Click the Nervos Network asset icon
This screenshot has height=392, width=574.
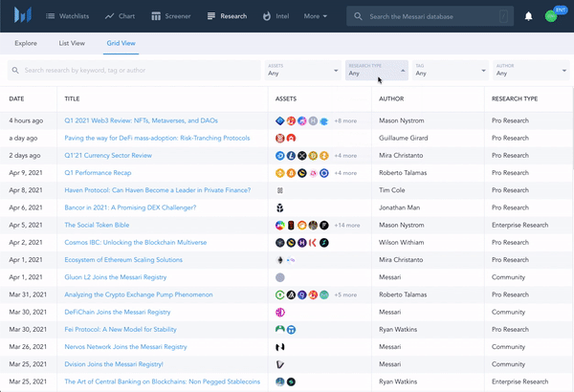pos(280,347)
